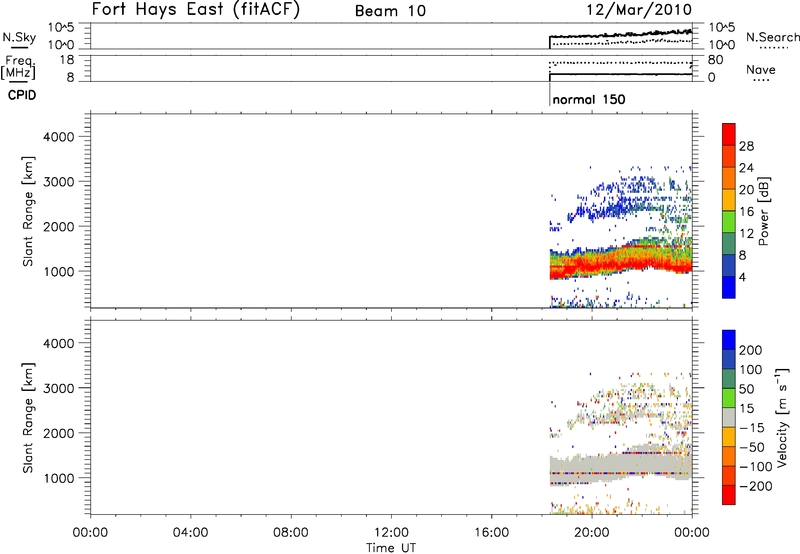Click the 'Velocity [m s-1]' colorbar title
This screenshot has height=554, width=800.
pos(783,417)
